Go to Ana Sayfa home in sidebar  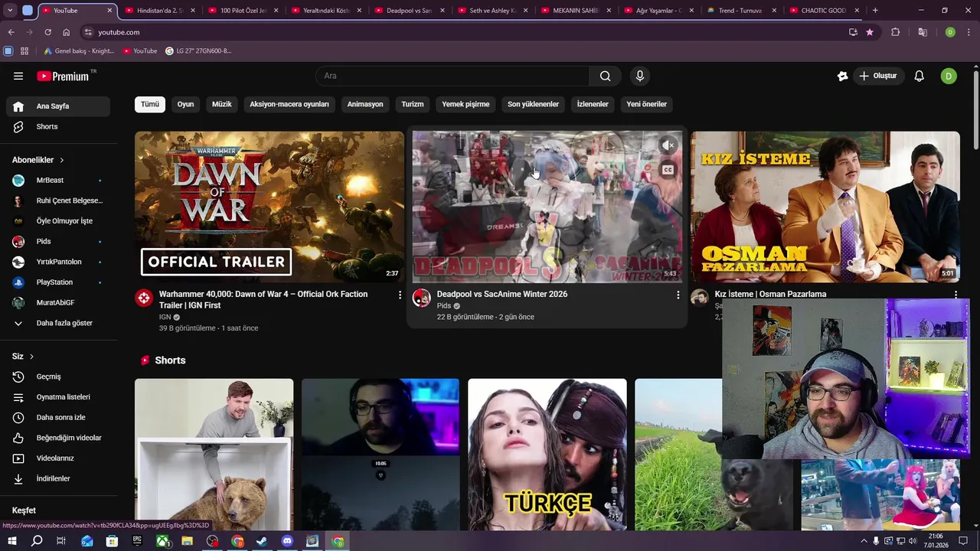point(58,106)
